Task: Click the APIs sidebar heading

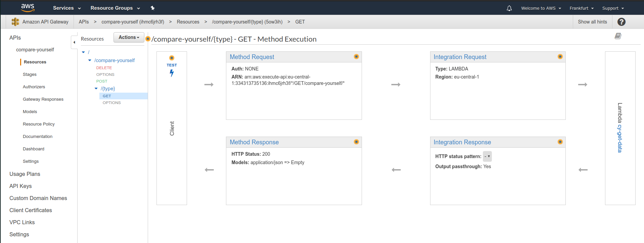Action: tap(15, 38)
